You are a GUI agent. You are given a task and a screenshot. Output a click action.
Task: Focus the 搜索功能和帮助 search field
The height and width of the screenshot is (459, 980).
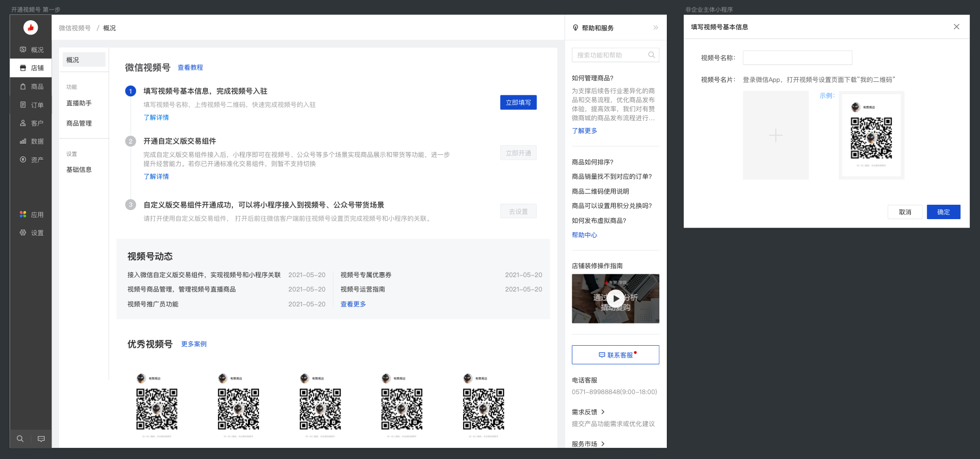click(615, 55)
